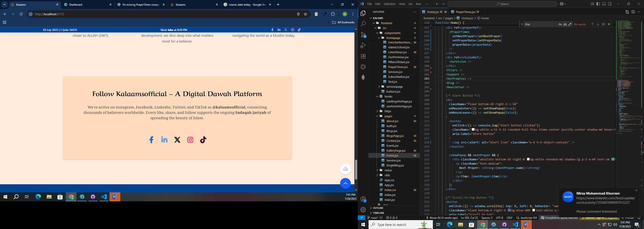Bookmark this page with the star icon

click(x=305, y=14)
